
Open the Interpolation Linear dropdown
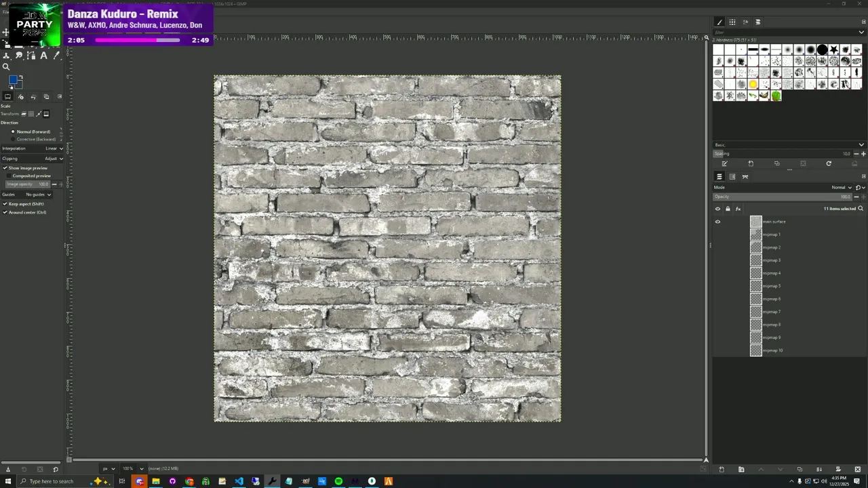click(x=32, y=148)
